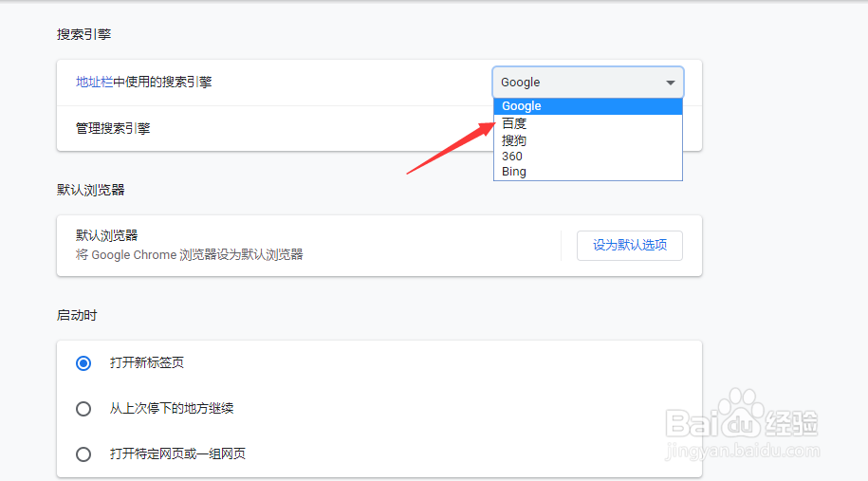Select the 打开特定网页或一组网页 radio button
Viewport: 868px width, 481px height.
click(83, 453)
